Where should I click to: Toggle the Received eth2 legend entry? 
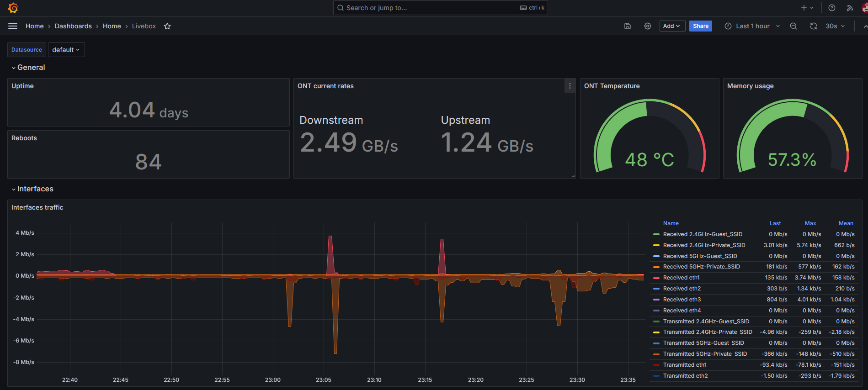pyautogui.click(x=682, y=289)
